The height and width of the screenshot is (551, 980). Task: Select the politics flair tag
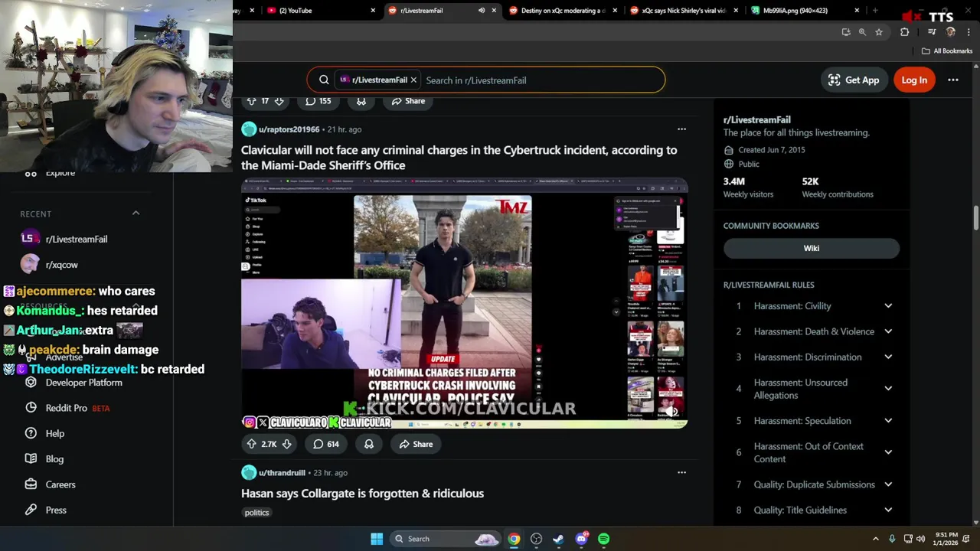coord(256,513)
